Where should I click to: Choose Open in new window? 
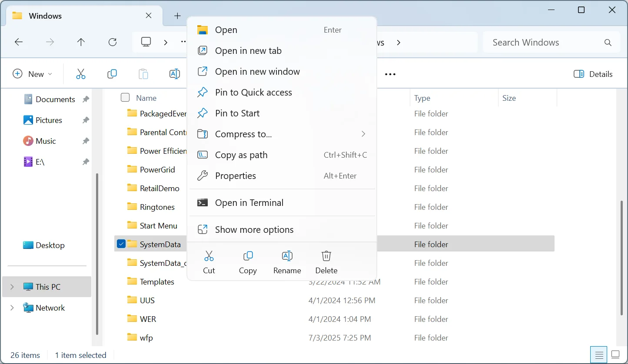(x=282, y=72)
